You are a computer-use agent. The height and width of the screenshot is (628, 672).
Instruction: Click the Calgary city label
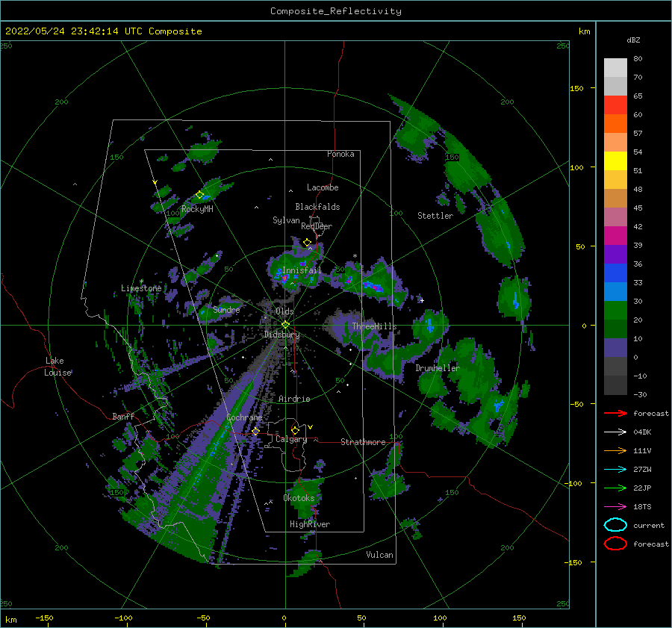coord(291,439)
